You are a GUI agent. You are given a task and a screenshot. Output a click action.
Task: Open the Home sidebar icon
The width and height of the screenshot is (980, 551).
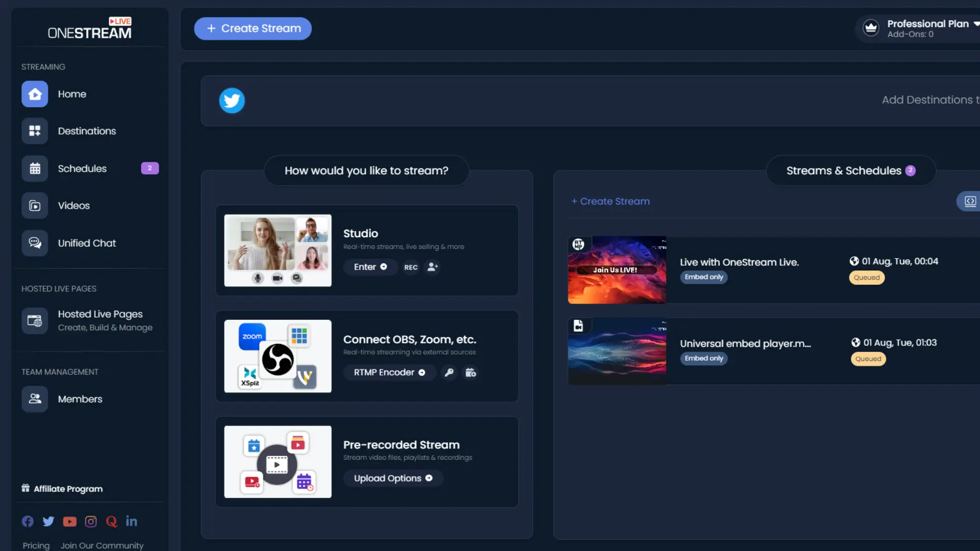pyautogui.click(x=35, y=94)
